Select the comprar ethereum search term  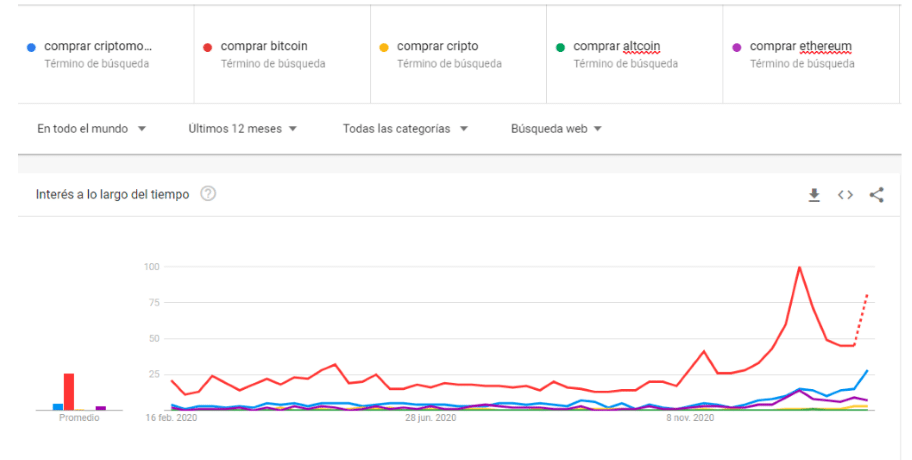(x=800, y=46)
